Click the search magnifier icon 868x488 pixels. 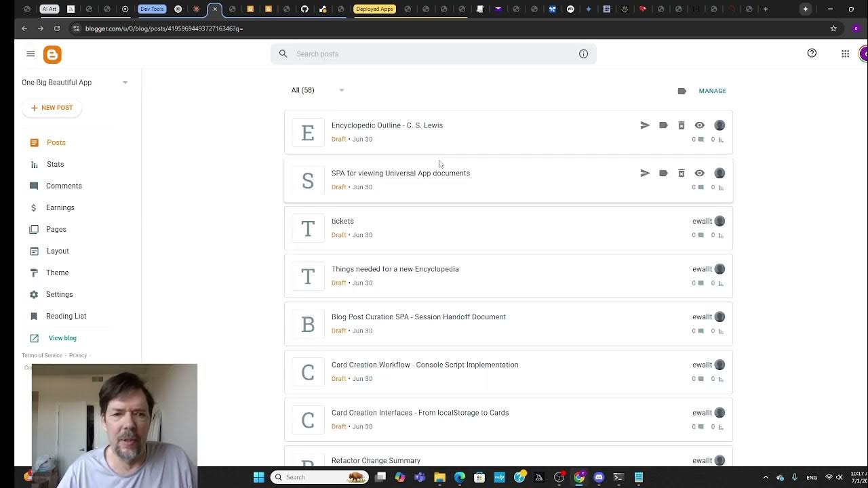283,54
